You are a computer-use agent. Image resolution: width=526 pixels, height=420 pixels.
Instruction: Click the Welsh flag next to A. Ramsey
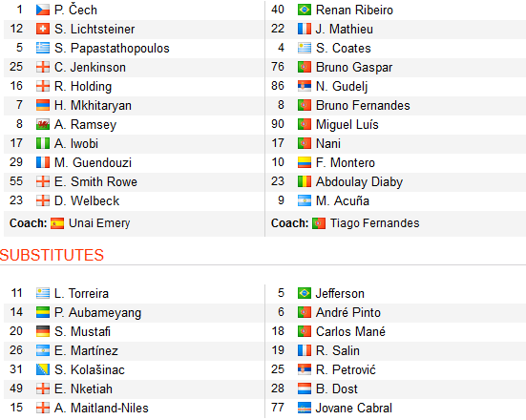coord(43,125)
